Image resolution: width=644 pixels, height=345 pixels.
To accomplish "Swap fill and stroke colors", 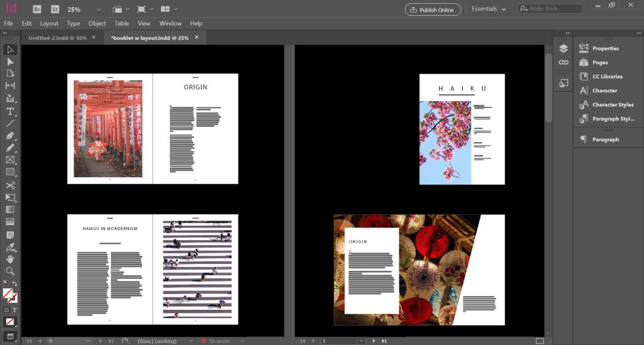I will [14, 284].
